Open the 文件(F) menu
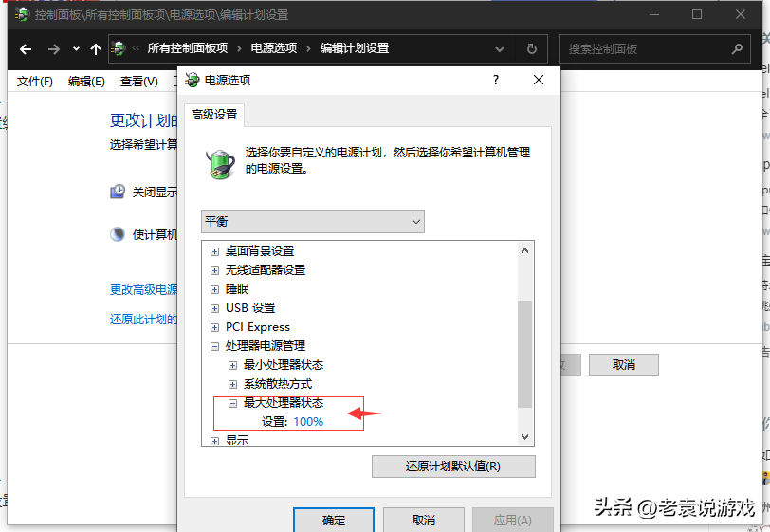Screen dimensions: 770x532 [x=35, y=81]
